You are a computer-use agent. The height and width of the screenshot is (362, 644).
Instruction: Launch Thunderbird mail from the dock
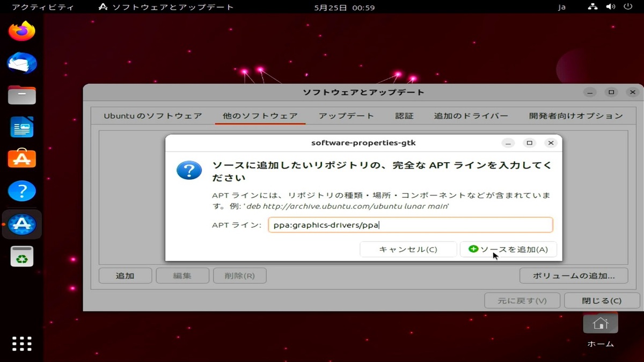click(x=22, y=63)
